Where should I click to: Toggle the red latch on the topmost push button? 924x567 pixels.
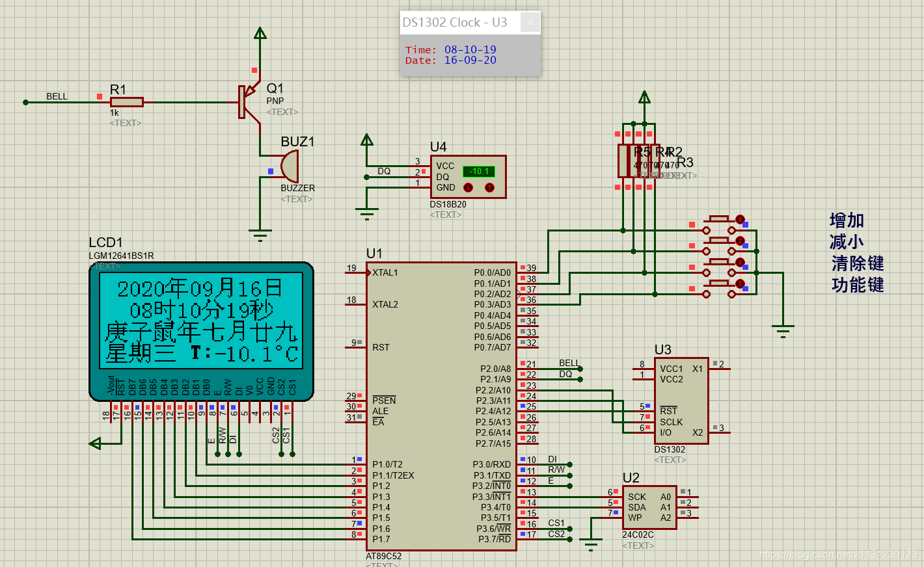740,220
